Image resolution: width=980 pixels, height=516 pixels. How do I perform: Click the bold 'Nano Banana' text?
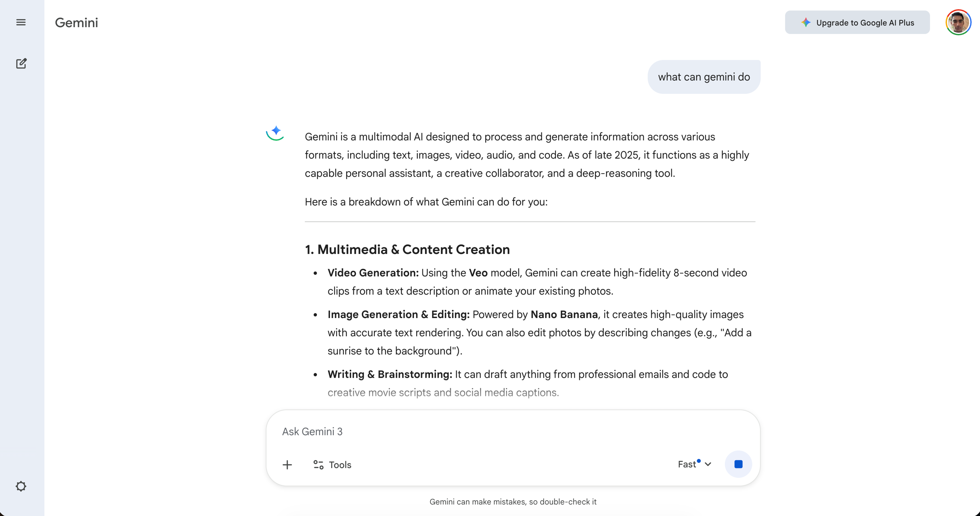564,314
